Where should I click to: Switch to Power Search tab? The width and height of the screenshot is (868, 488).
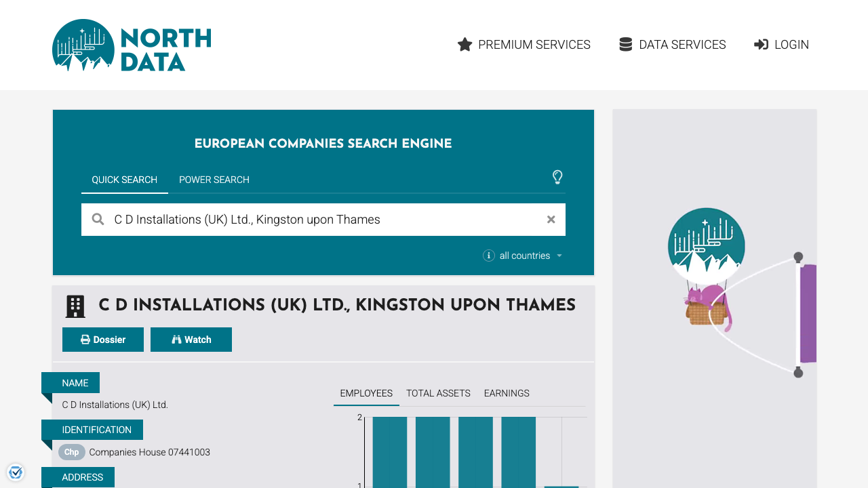pos(214,180)
